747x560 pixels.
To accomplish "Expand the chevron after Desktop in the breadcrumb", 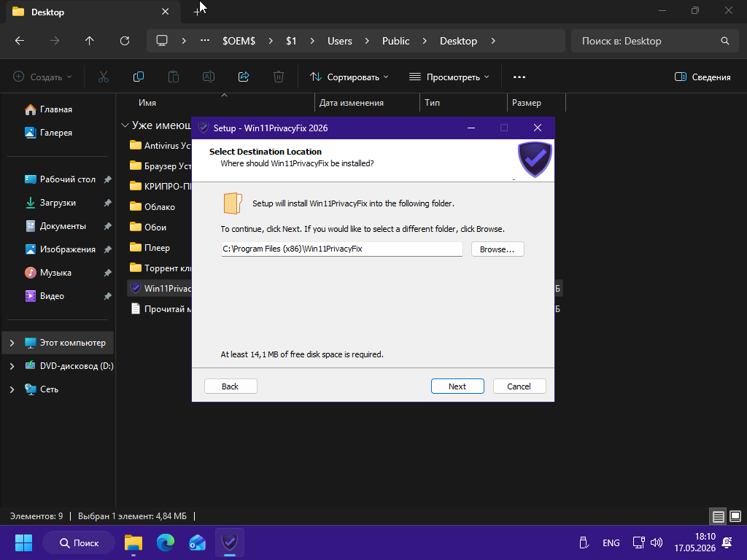I will coord(493,41).
